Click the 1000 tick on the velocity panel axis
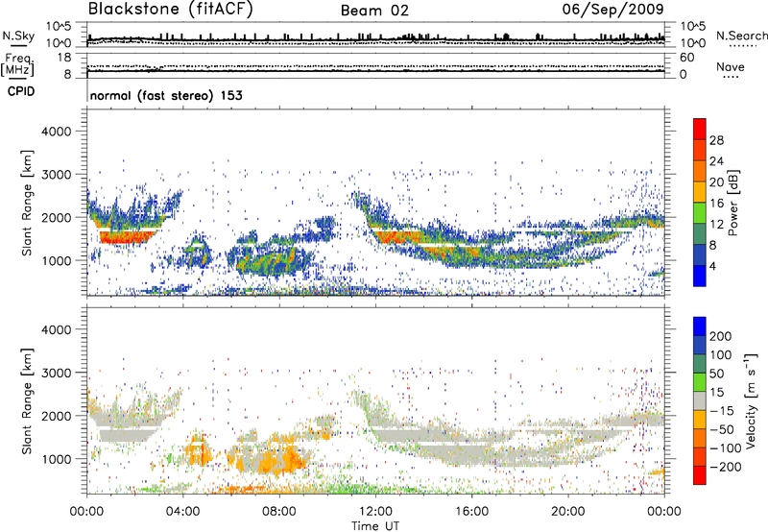 (57, 459)
